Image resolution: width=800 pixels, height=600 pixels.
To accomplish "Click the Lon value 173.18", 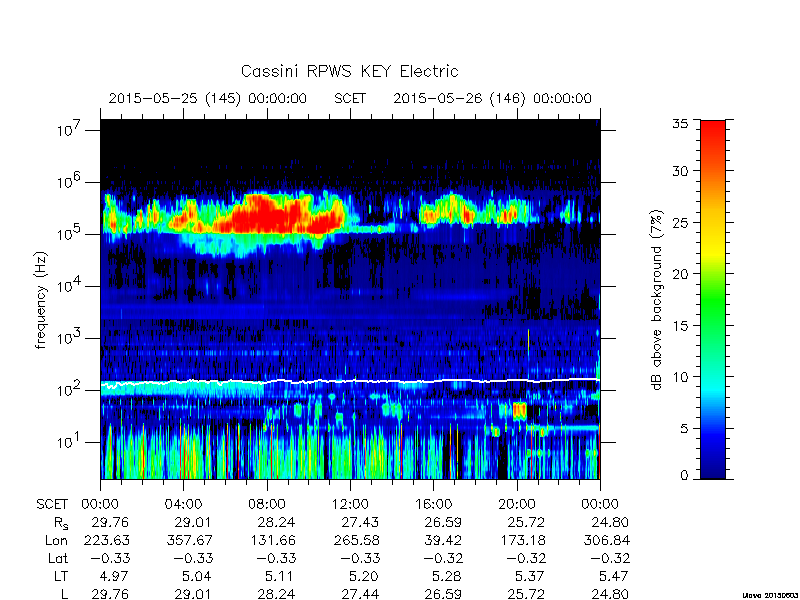I will pos(522,540).
